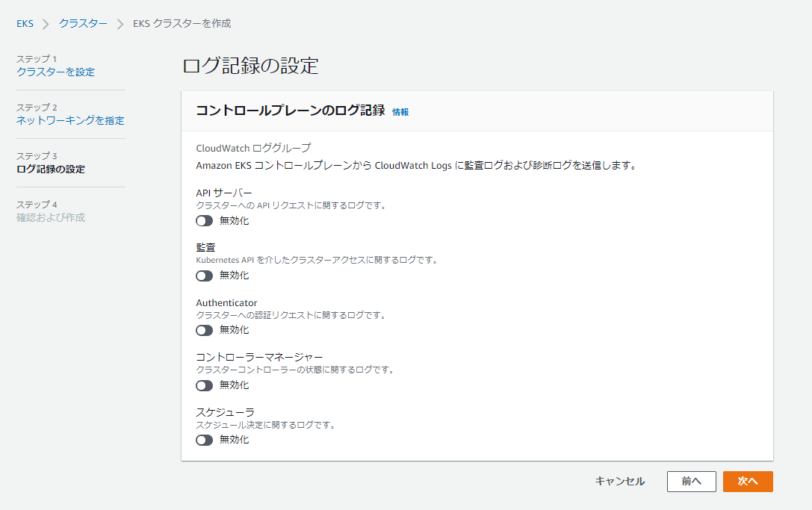Viewport: 812px width, 510px height.
Task: Toggle コントローラーマネージャー logging on
Action: coord(205,385)
